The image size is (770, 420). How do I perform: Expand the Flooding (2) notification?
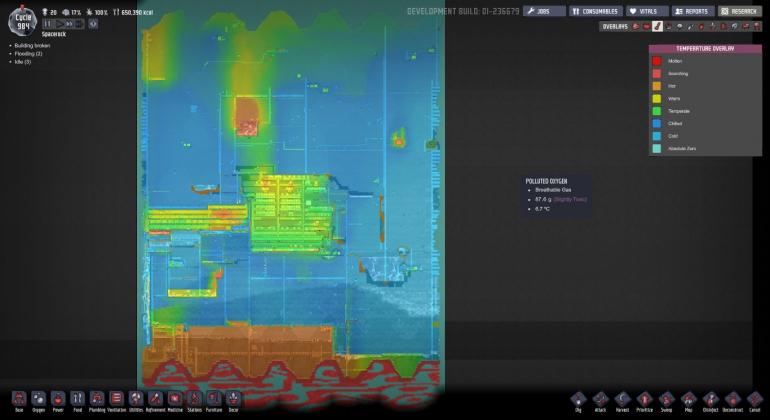tap(28, 53)
